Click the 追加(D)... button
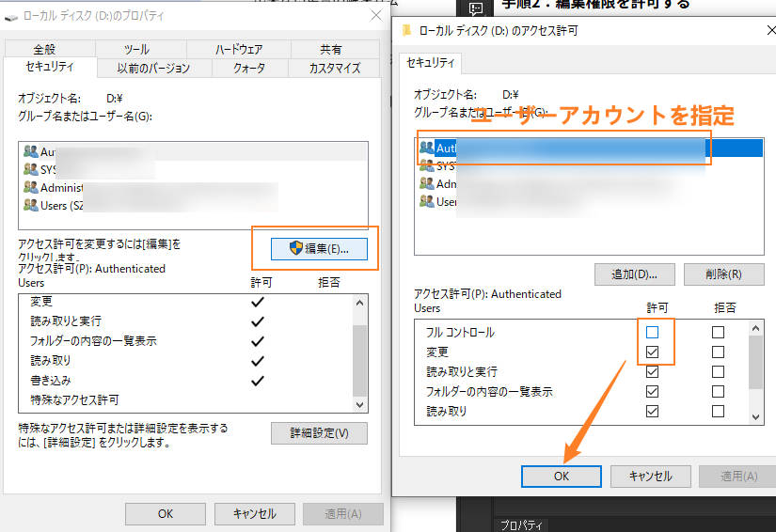 tap(635, 274)
